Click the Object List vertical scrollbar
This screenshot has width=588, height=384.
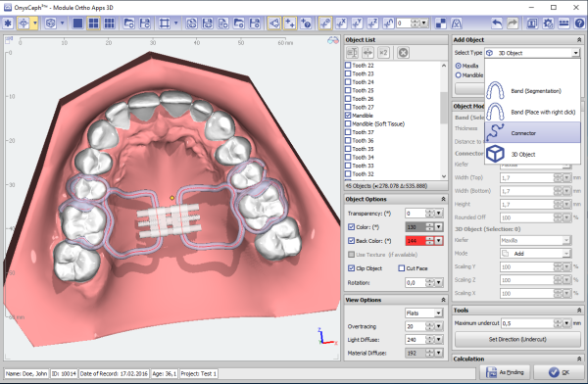click(x=444, y=120)
